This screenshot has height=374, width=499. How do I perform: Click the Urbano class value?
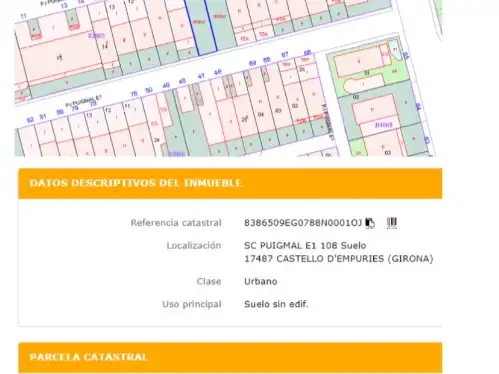click(x=260, y=281)
